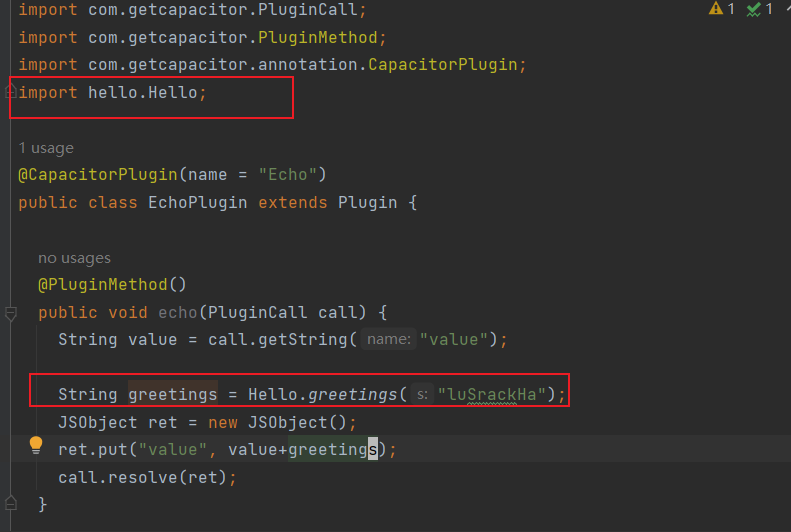The image size is (791, 532).
Task: Click the "1 usage" hint above class
Action: (46, 148)
